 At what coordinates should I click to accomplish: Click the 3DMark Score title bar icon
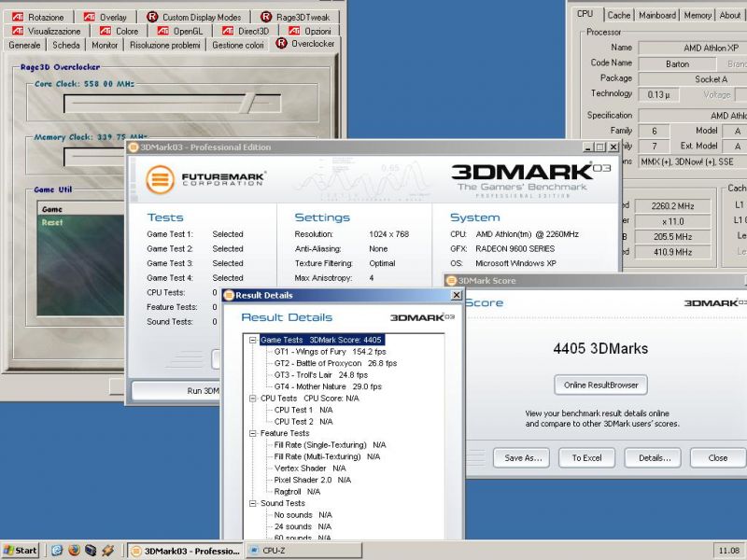pos(451,281)
